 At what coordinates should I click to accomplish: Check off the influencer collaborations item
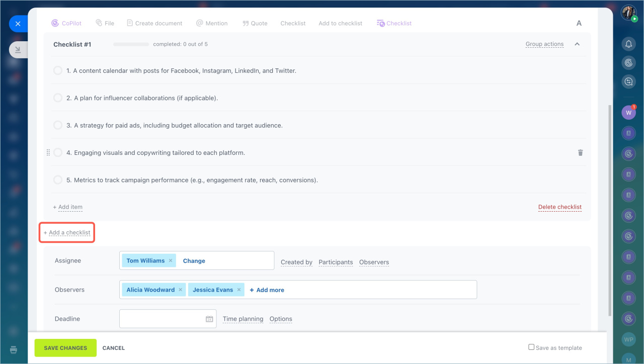pos(58,98)
